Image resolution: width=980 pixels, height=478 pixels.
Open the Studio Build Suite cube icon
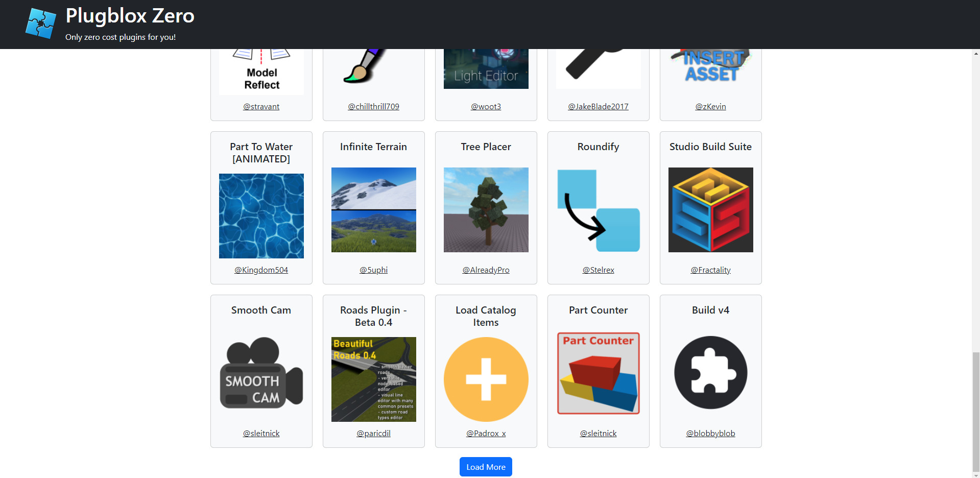[710, 209]
